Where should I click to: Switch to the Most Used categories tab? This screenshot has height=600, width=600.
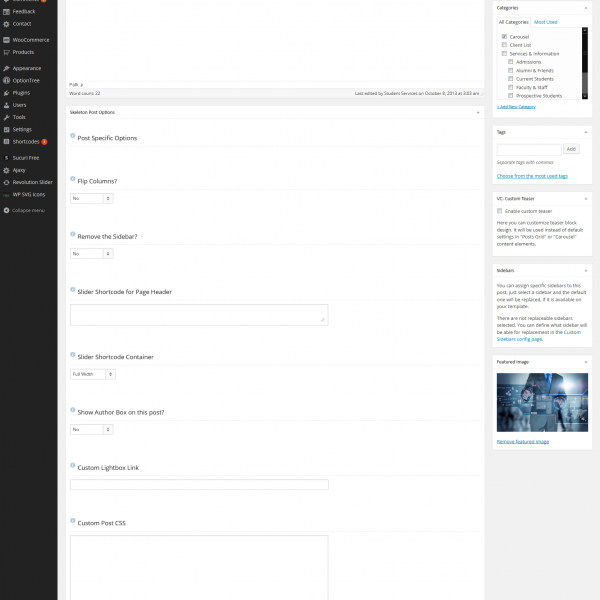tap(546, 21)
